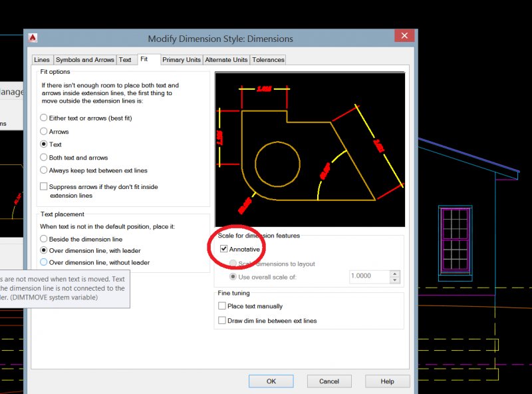The height and width of the screenshot is (394, 532).
Task: Uncheck the Annotative checkbox
Action: tap(223, 249)
